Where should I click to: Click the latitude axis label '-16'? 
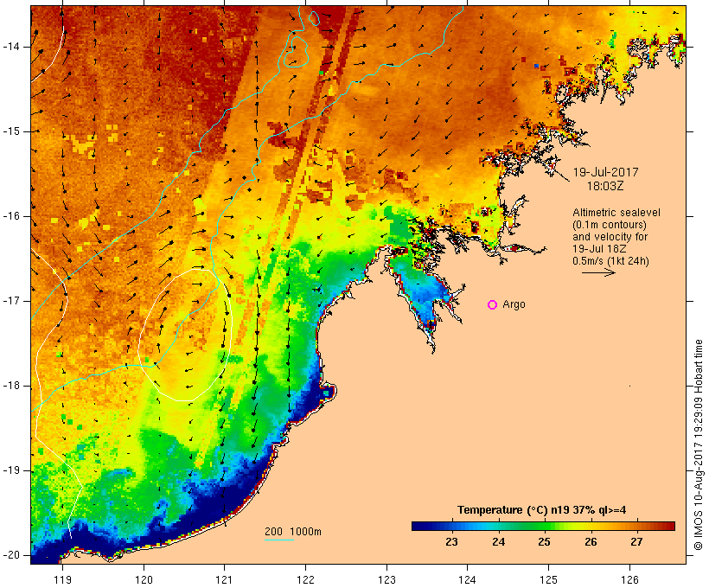coord(11,216)
